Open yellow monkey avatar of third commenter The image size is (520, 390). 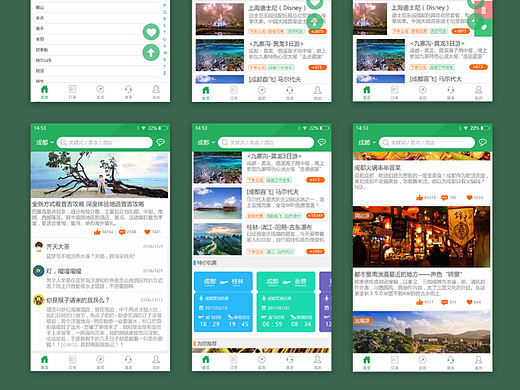click(x=39, y=300)
